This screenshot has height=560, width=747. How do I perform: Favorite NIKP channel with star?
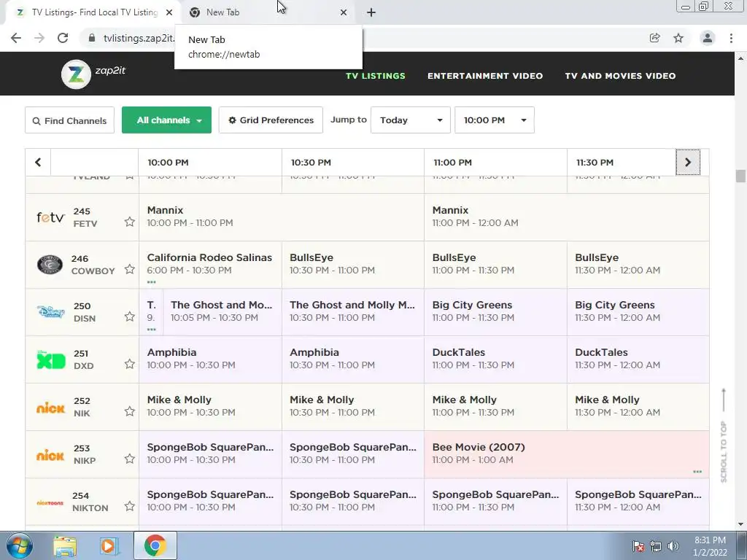click(130, 459)
